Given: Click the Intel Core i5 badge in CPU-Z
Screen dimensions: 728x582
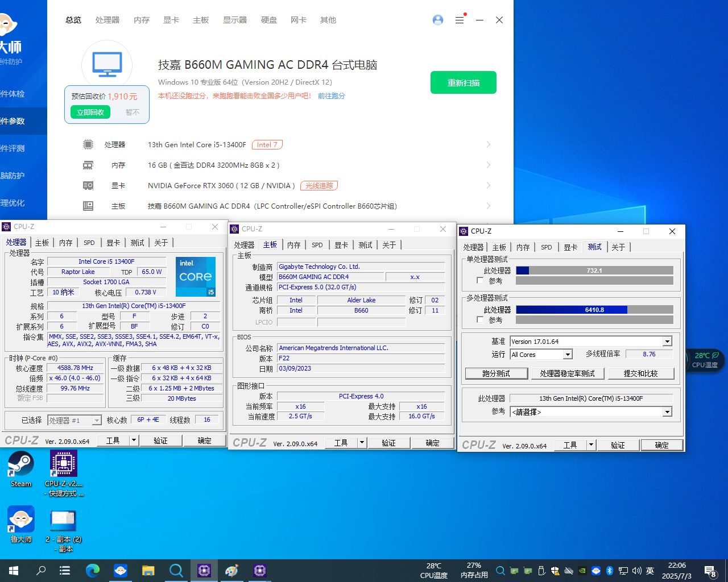Looking at the screenshot, I should coord(196,276).
